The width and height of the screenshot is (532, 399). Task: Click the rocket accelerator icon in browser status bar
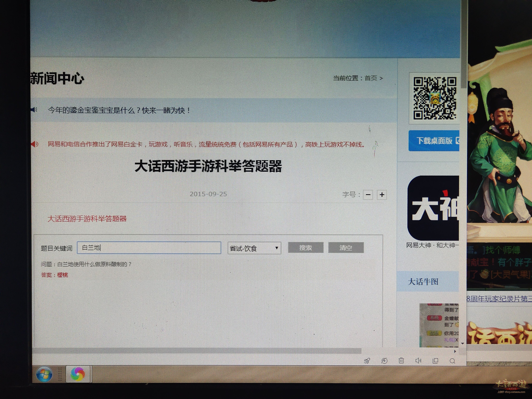pyautogui.click(x=367, y=361)
